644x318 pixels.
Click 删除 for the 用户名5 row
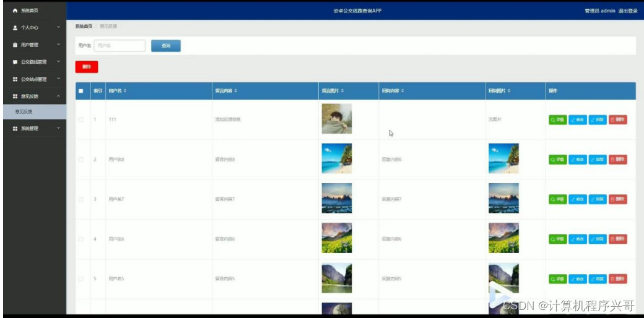[618, 278]
